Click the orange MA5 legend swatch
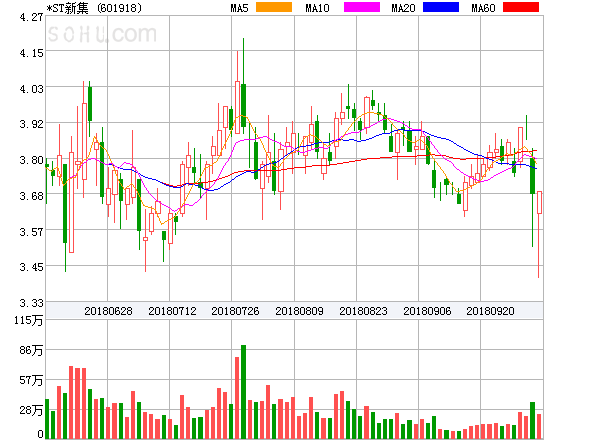Viewport: 600px width, 440px height. (275, 8)
